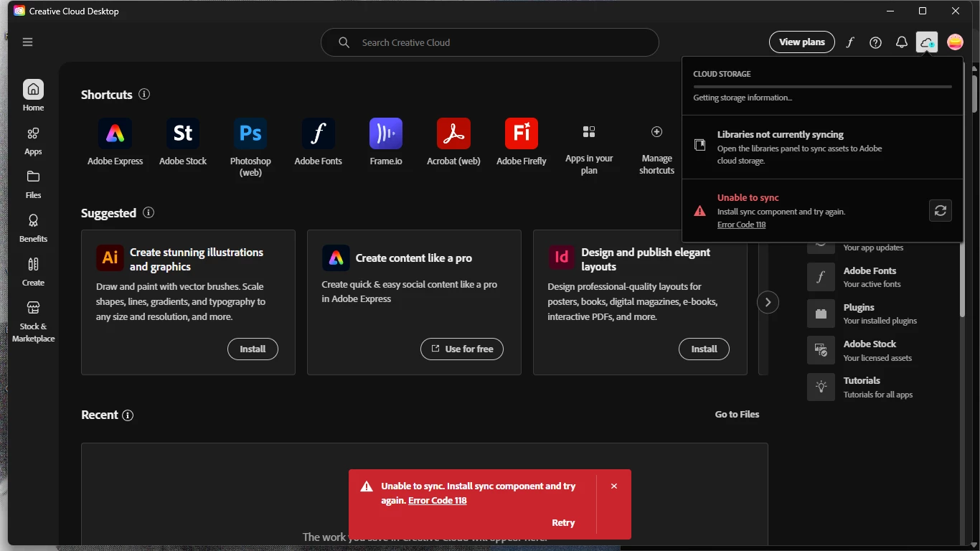Click 'Create content like a pro' title

[x=414, y=258]
